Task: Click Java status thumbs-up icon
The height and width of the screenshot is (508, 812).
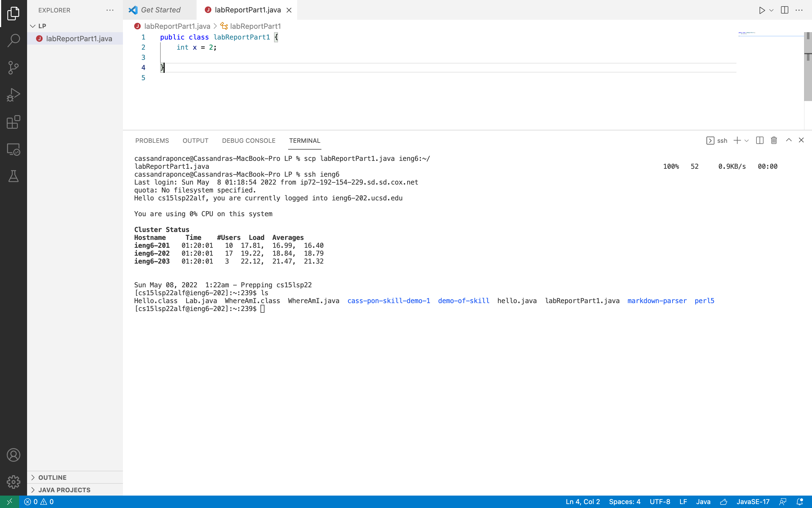Action: 723,502
